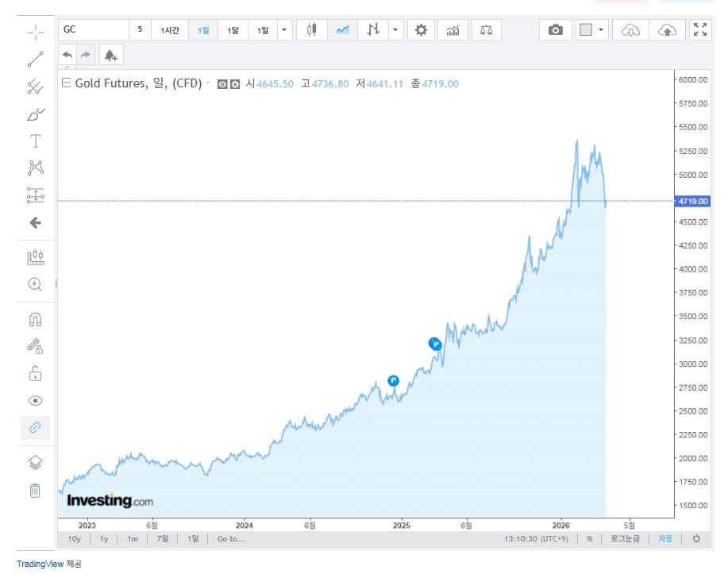The height and width of the screenshot is (582, 728).
Task: Select the pitchfork drawing tool
Action: 35,87
